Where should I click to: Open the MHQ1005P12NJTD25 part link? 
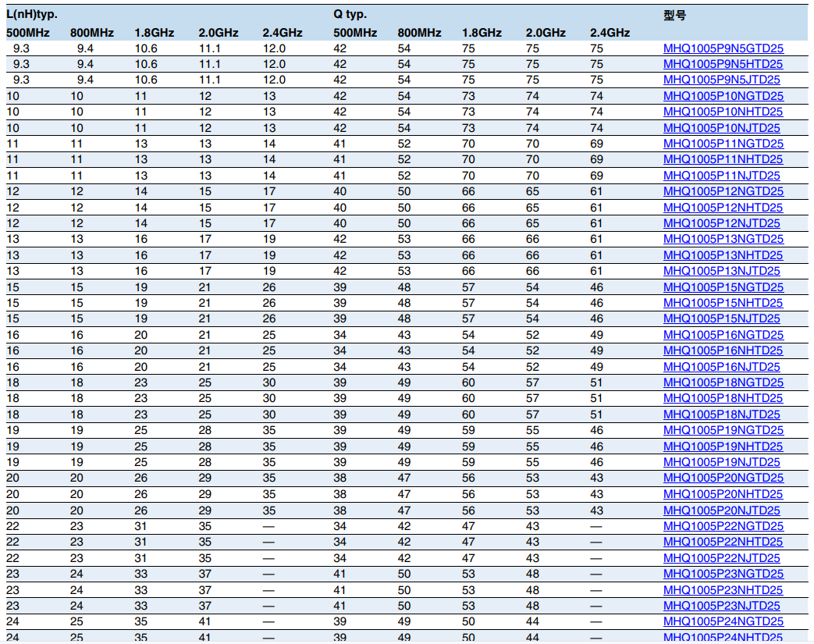pos(722,223)
